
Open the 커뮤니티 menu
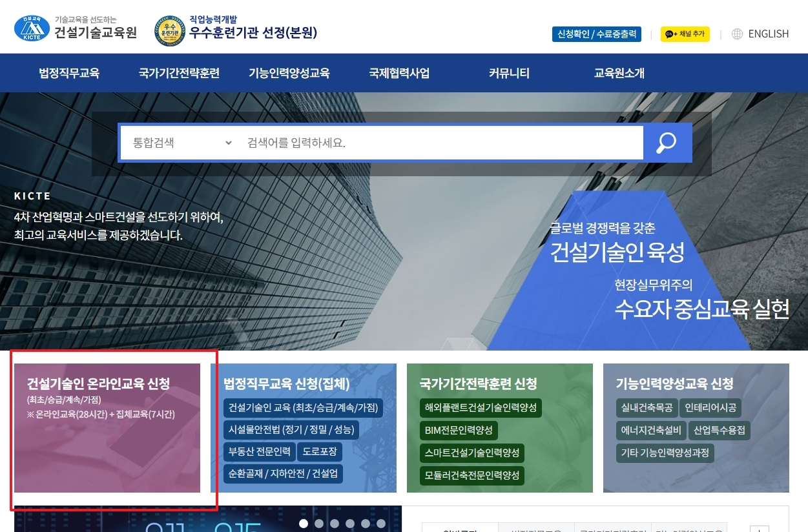click(x=509, y=73)
